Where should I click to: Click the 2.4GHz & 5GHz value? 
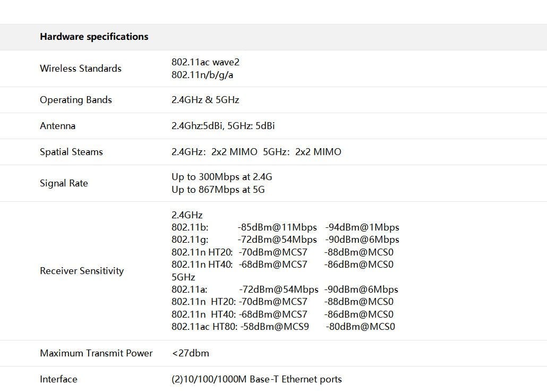pyautogui.click(x=205, y=100)
